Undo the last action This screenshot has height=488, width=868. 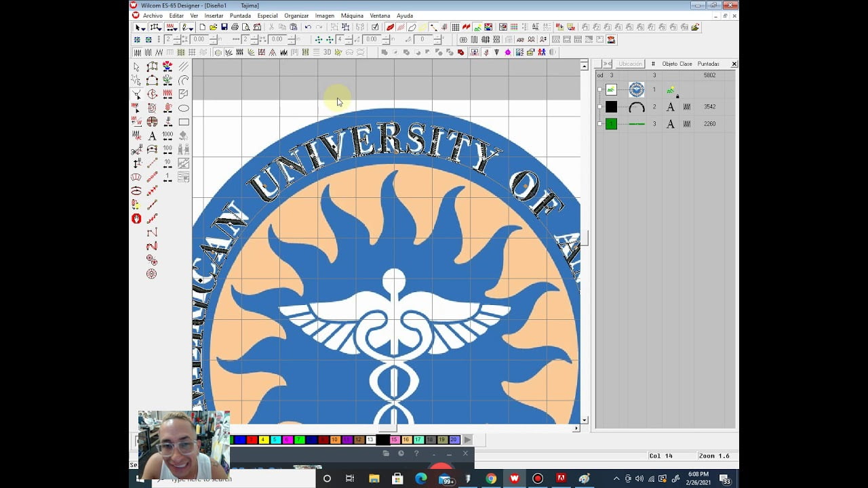(308, 27)
